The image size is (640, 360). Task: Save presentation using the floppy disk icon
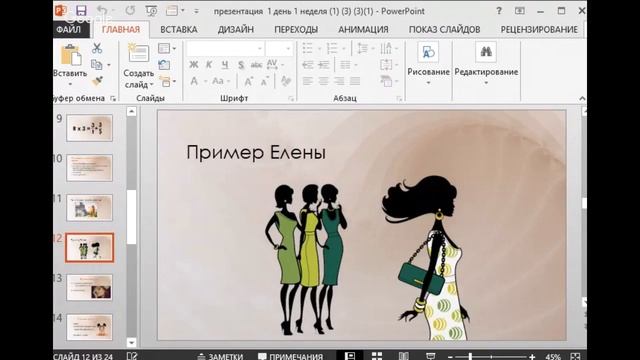pyautogui.click(x=81, y=11)
